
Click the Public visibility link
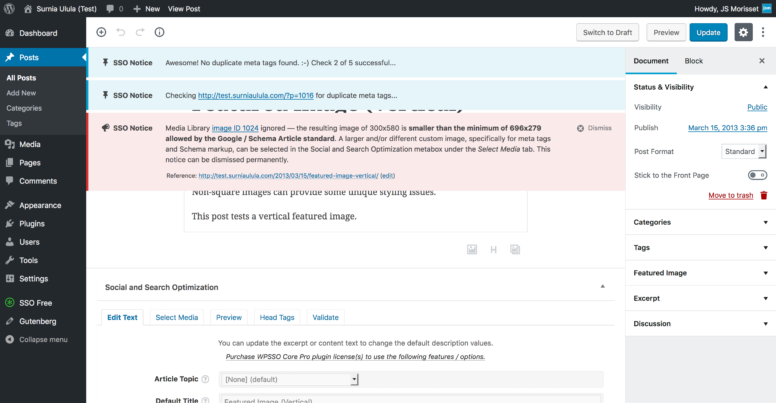757,107
